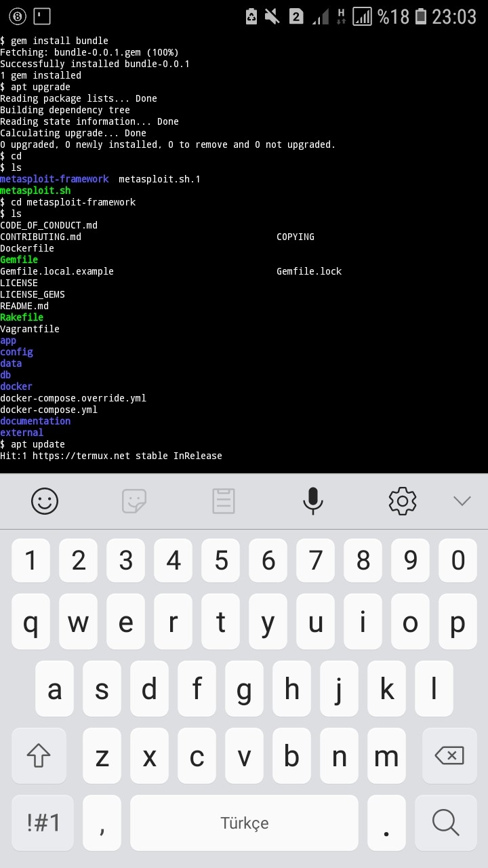Tap the letter h key
Image resolution: width=488 pixels, height=868 pixels.
coord(291,689)
